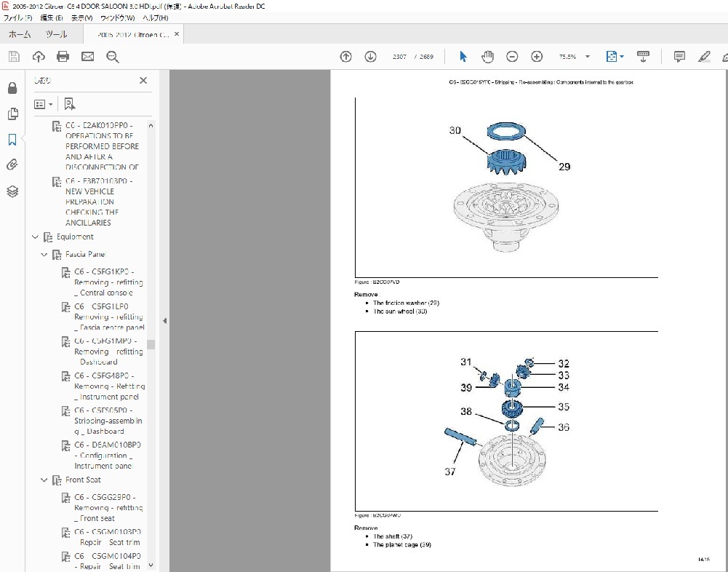Screen dimensions: 728x572
Task: Open bookmark D5AM010BP0 Configuration Instrument panel
Action: (107, 456)
